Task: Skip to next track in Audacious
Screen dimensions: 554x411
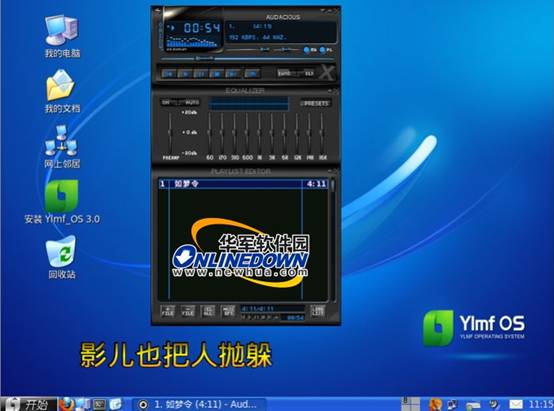Action: tap(232, 74)
